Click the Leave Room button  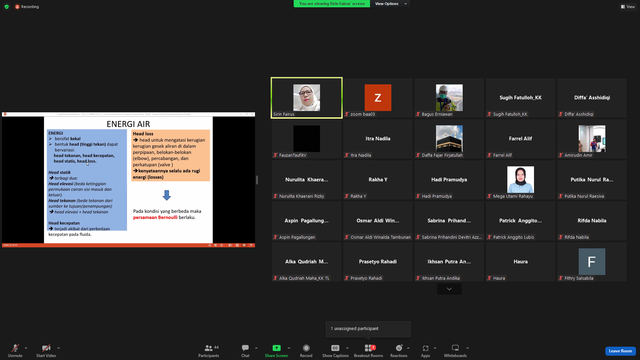620,351
